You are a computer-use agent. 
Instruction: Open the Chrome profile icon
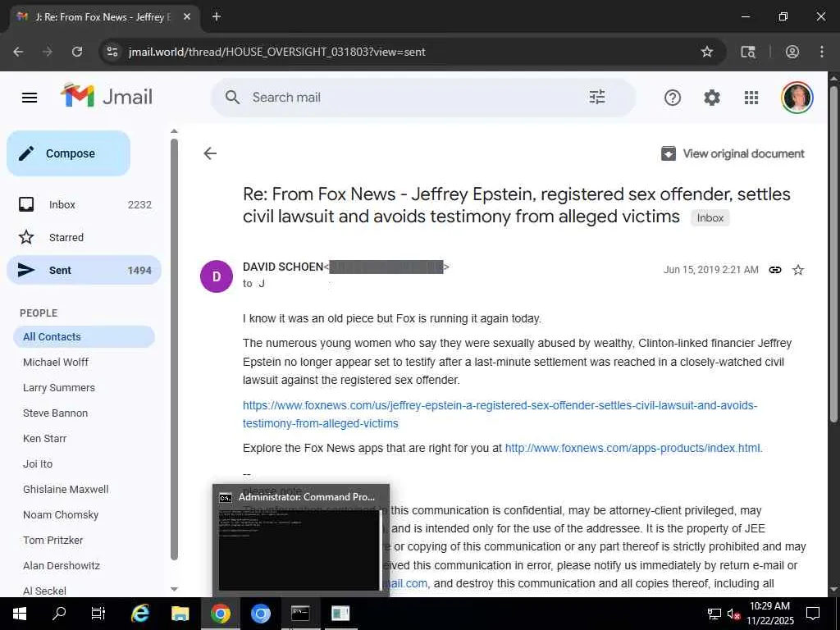pyautogui.click(x=792, y=52)
